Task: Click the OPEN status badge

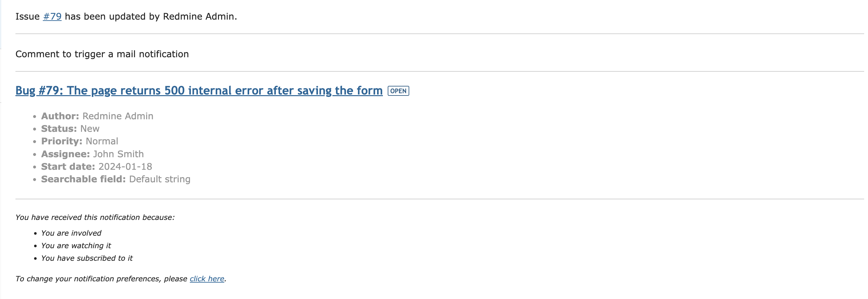Action: pyautogui.click(x=398, y=91)
